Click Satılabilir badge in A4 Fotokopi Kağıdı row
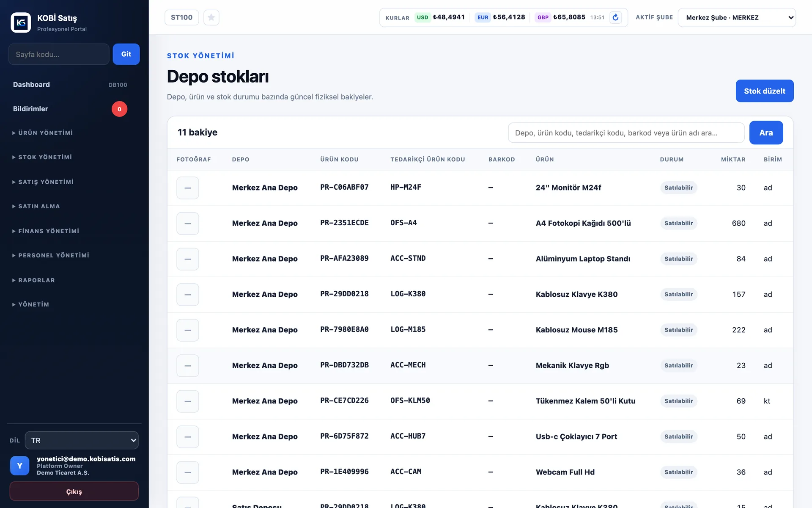 (x=678, y=223)
